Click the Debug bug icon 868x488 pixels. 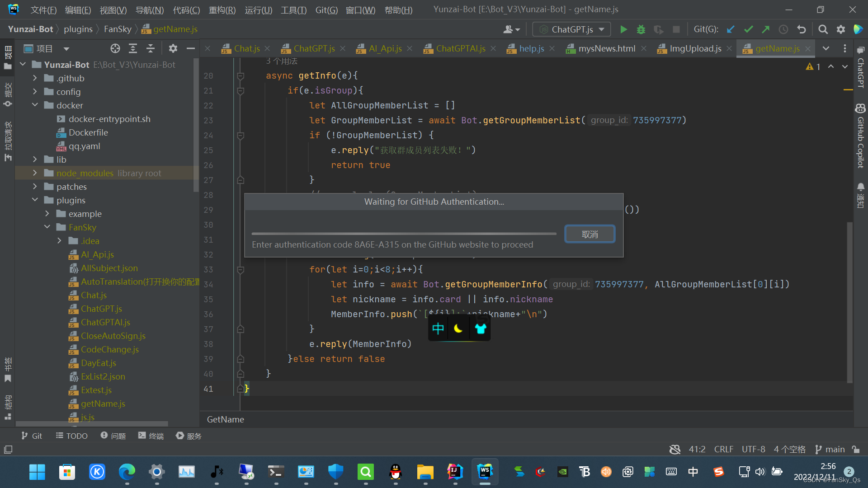coord(641,30)
